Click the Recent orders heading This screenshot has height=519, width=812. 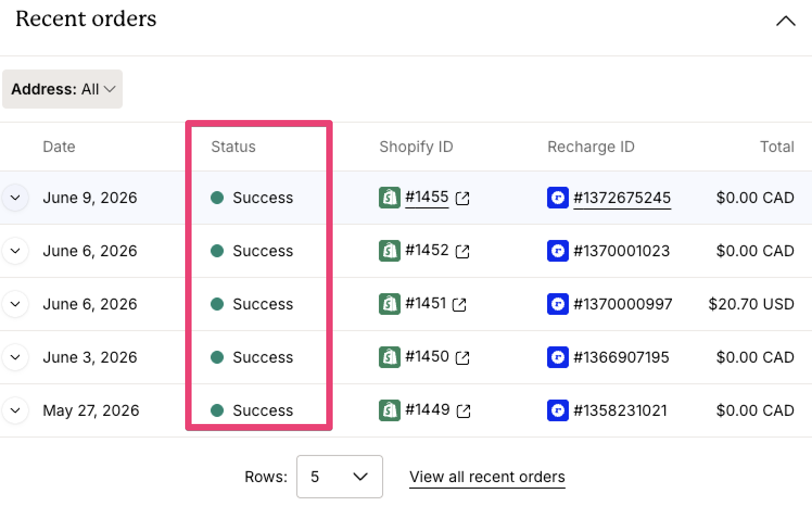pyautogui.click(x=86, y=18)
